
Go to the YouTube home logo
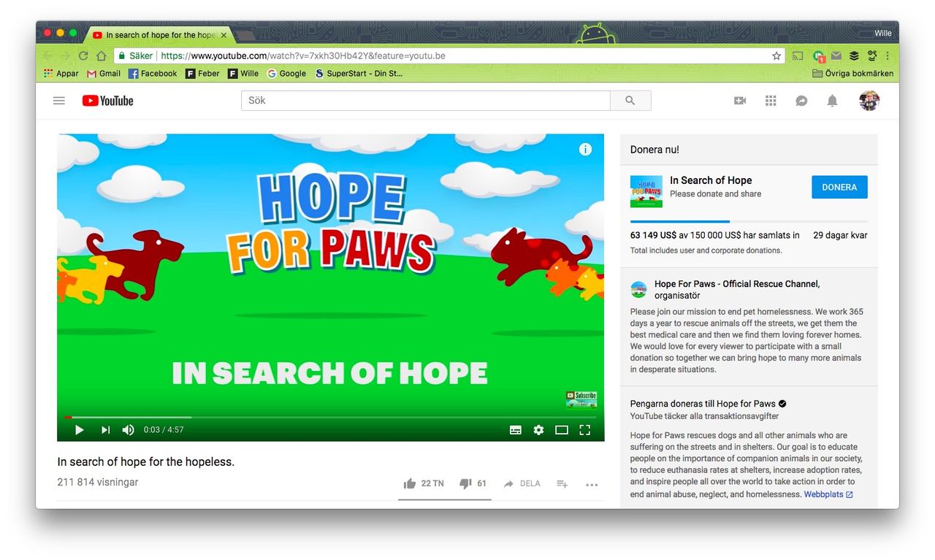(107, 101)
